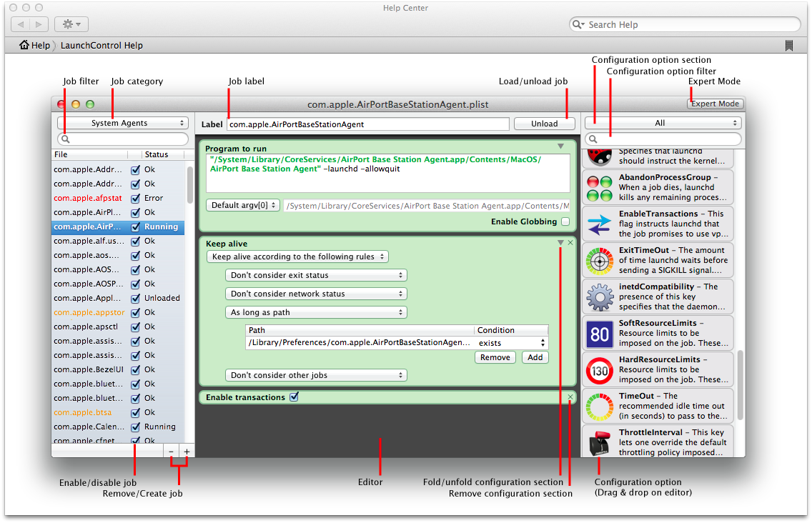The height and width of the screenshot is (523, 812).
Task: Select the com.apple.Calen… Running job row
Action: tap(118, 427)
